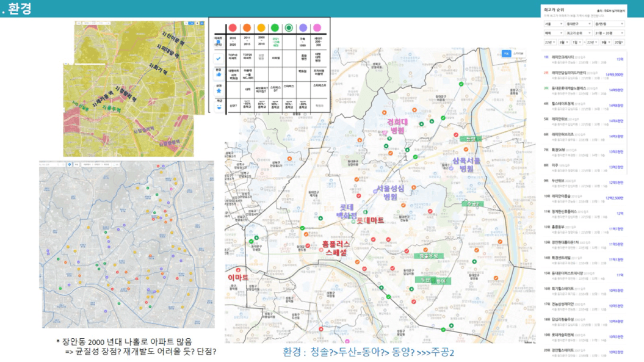The width and height of the screenshot is (644, 362).
Task: Click the green 청솔우성 tag on map
Action: coord(429,256)
